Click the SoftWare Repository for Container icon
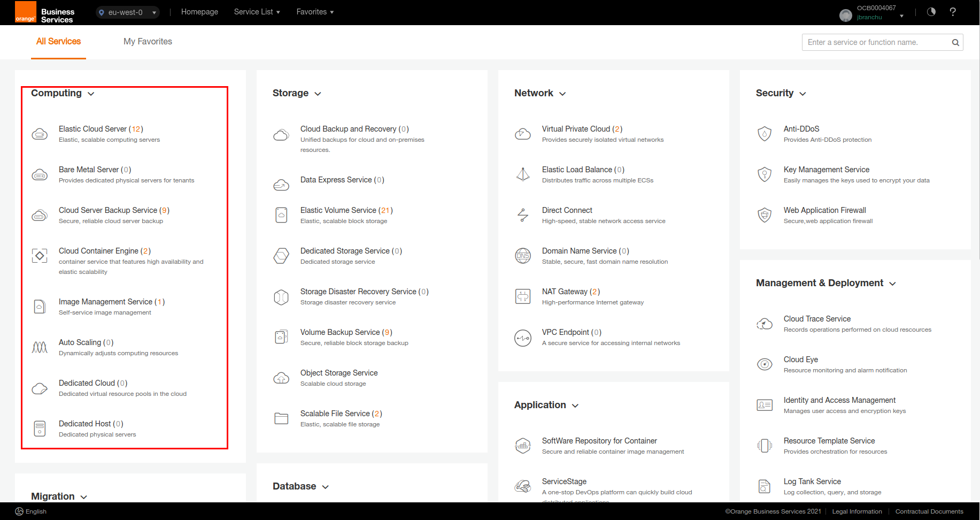 523,446
